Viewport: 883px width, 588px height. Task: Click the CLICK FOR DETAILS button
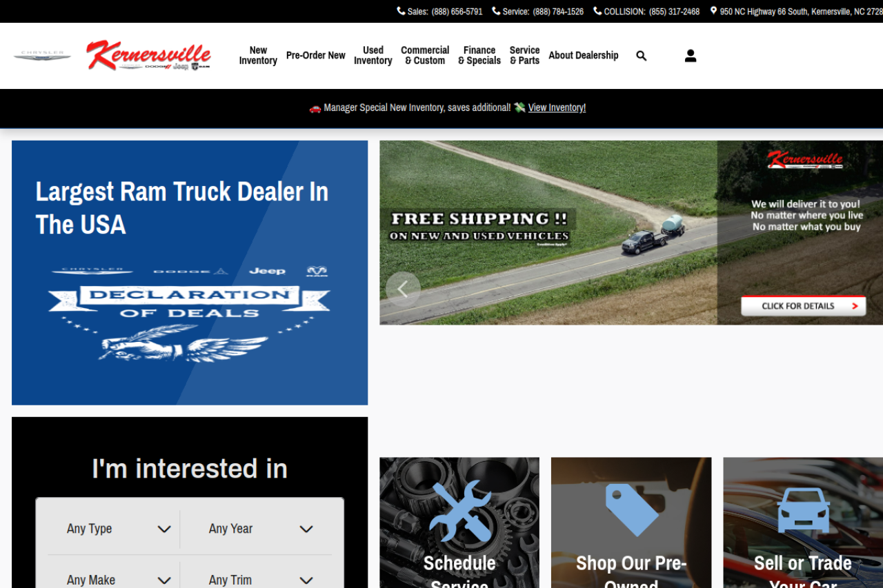pos(804,306)
